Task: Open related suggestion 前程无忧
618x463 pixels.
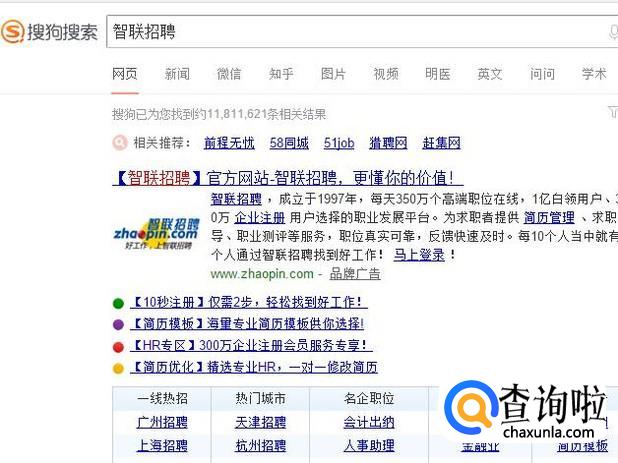Action: (x=229, y=143)
